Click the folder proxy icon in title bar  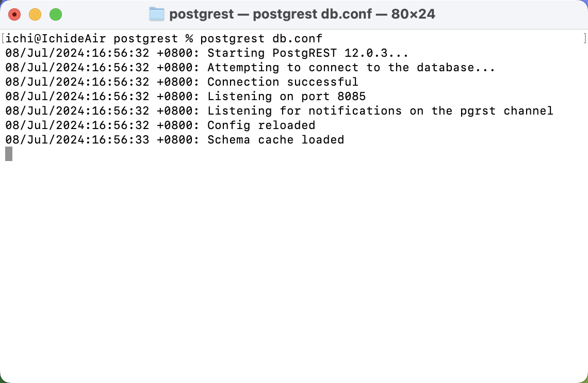(157, 14)
